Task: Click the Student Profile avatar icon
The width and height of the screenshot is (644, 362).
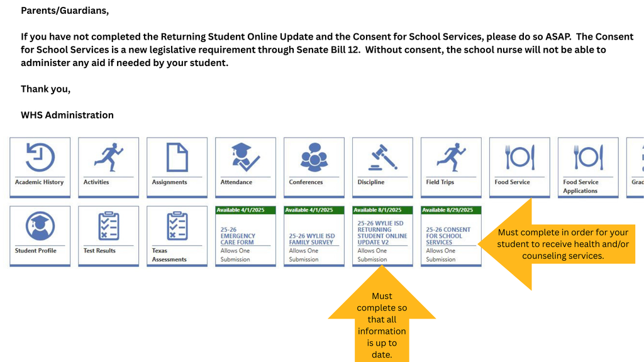Action: point(40,226)
